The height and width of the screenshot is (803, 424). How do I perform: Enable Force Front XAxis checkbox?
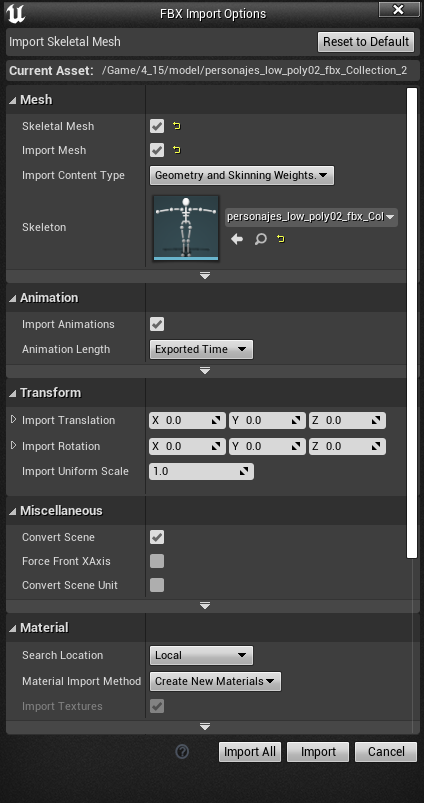click(157, 561)
